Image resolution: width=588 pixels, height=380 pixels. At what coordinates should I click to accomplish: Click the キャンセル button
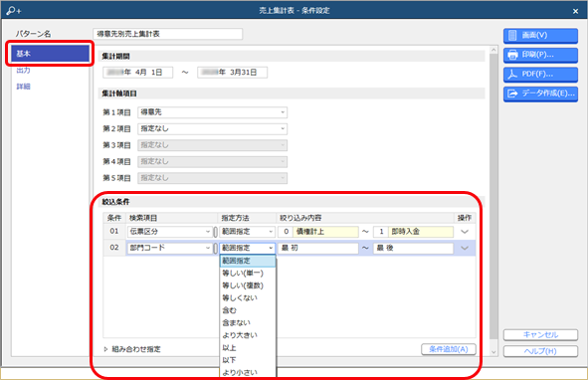[540, 334]
